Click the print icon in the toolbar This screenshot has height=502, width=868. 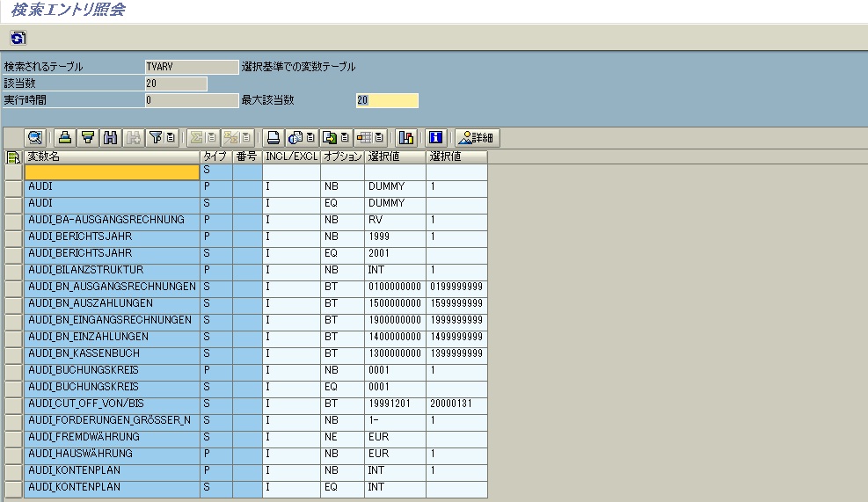274,137
